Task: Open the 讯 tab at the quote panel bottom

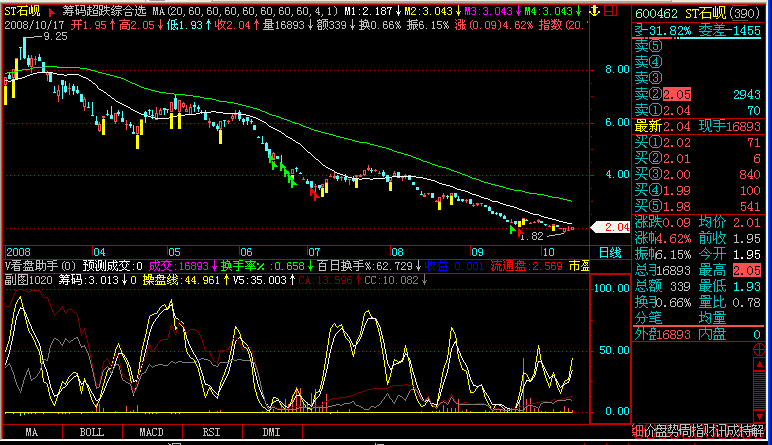Action: pyautogui.click(x=720, y=432)
